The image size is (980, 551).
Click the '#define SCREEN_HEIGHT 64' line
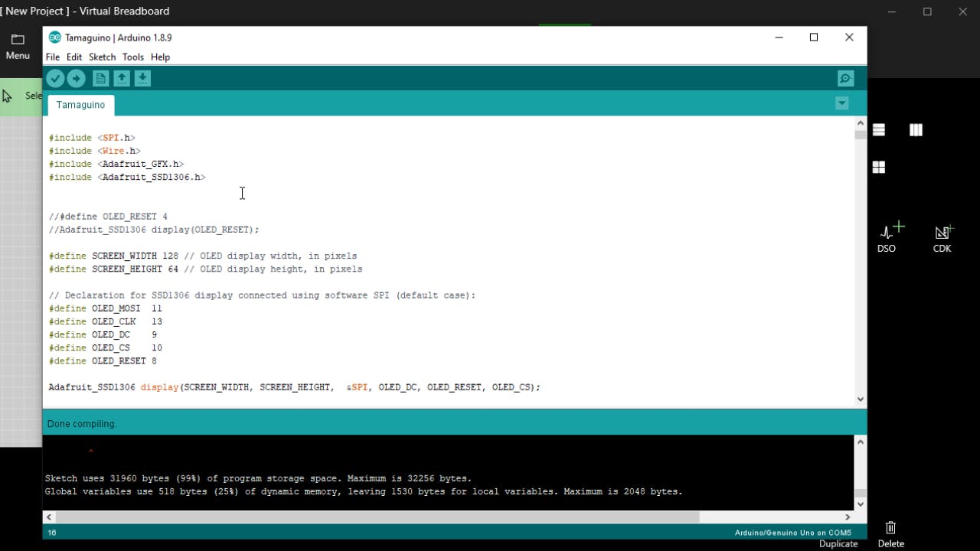(x=206, y=269)
